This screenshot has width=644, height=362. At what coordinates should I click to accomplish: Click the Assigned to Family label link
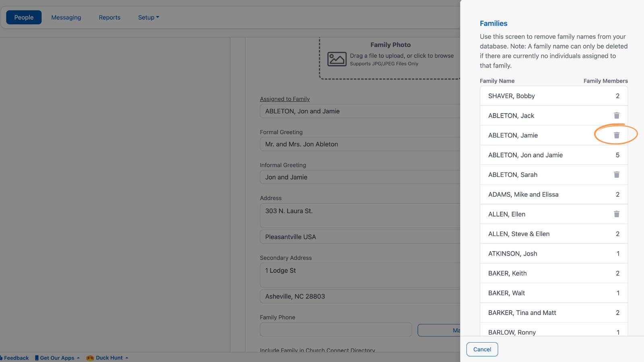tap(285, 99)
